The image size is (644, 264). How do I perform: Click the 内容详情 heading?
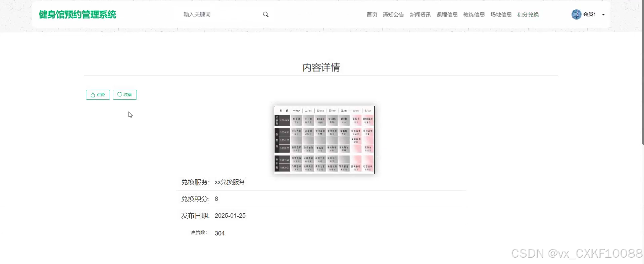click(321, 68)
